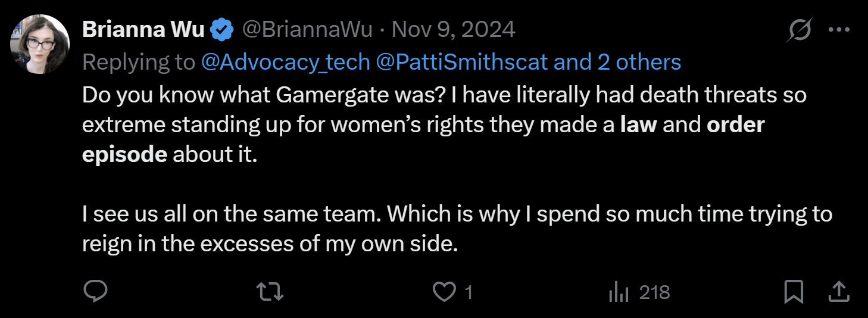Click the blue verified checkmark badge
Viewport: 868px width, 318px height.
(222, 29)
